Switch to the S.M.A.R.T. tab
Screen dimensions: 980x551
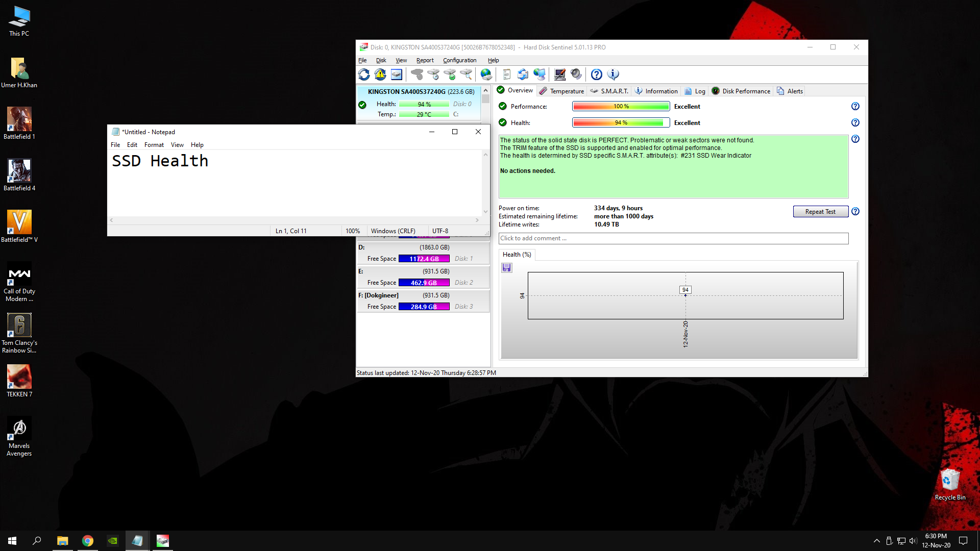tap(609, 91)
